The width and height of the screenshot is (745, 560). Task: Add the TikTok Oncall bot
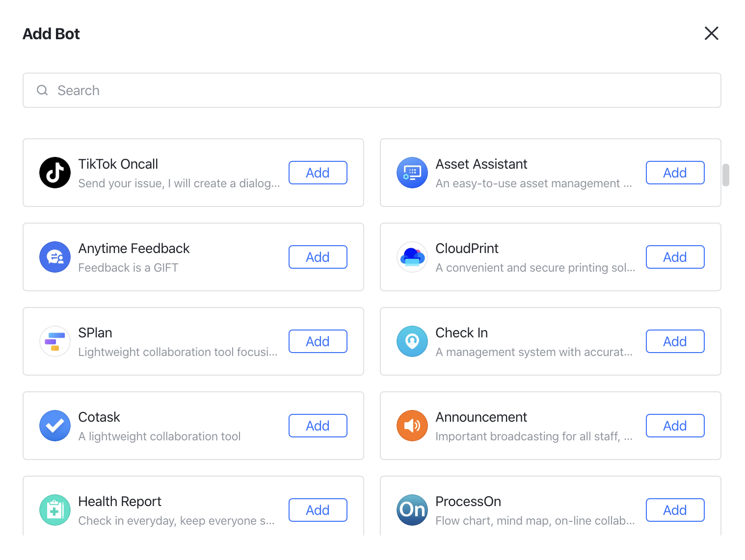[318, 173]
